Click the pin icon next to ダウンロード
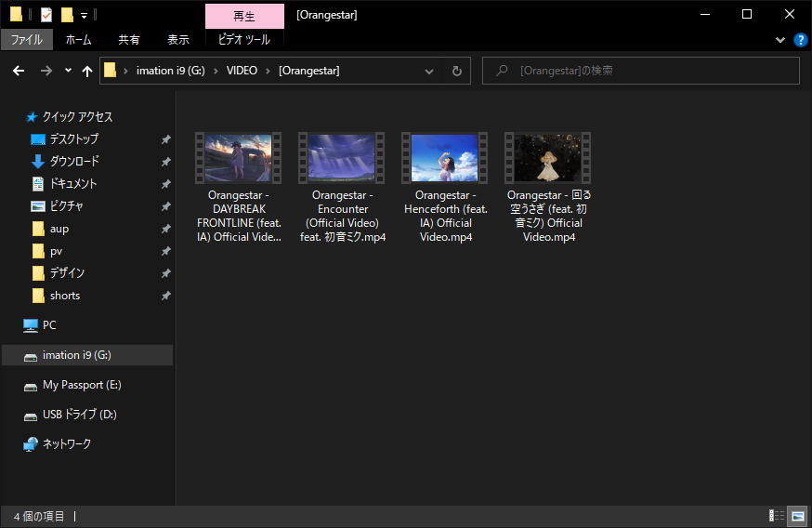The width and height of the screenshot is (812, 528). tap(165, 162)
